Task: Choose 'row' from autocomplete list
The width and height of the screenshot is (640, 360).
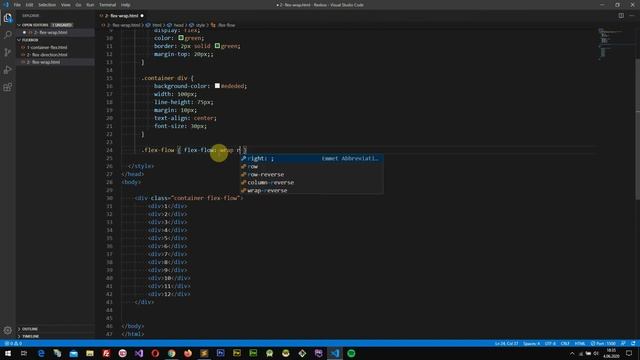Action: point(311,167)
